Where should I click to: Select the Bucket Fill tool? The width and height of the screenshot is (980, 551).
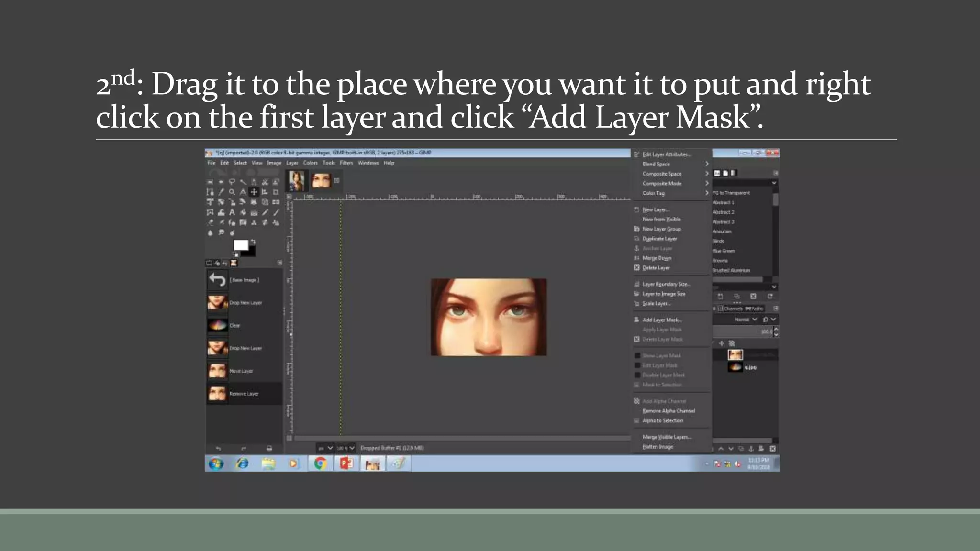(243, 212)
